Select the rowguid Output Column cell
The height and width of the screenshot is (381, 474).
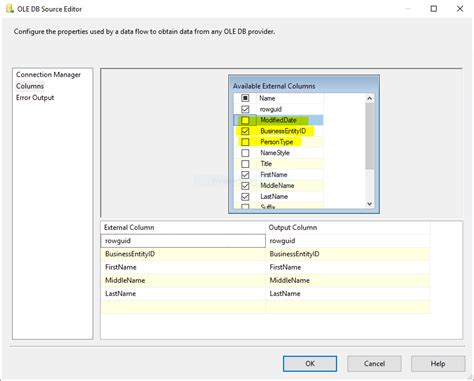pyautogui.click(x=348, y=241)
